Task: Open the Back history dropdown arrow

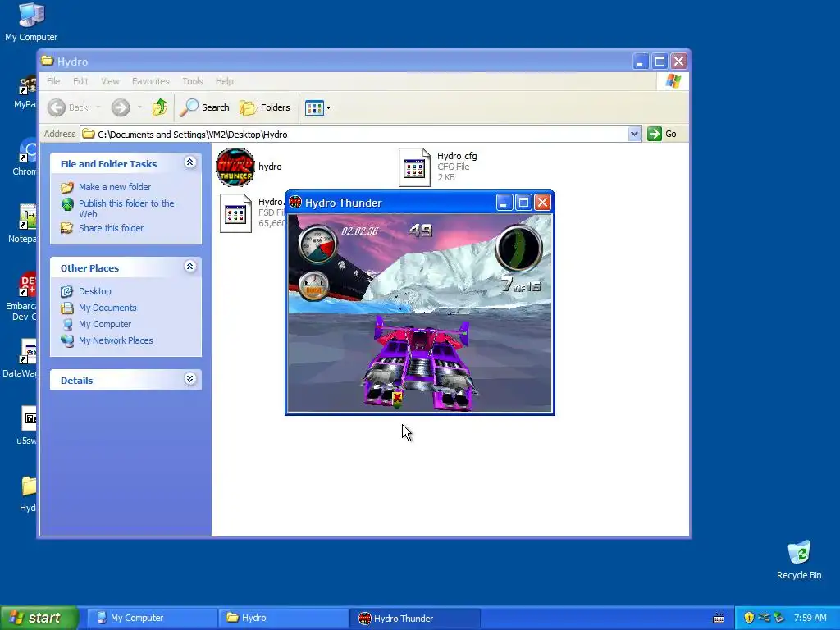Action: tap(98, 107)
